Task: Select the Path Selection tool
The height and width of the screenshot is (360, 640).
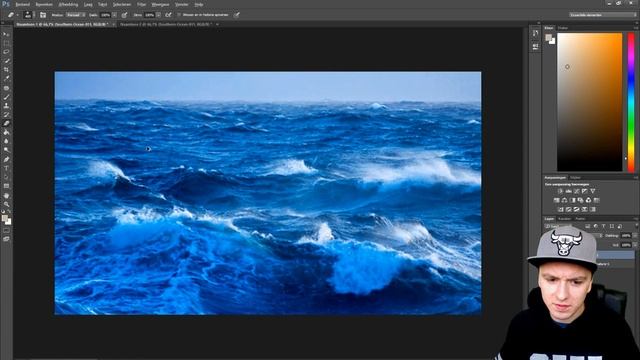Action: point(6,177)
